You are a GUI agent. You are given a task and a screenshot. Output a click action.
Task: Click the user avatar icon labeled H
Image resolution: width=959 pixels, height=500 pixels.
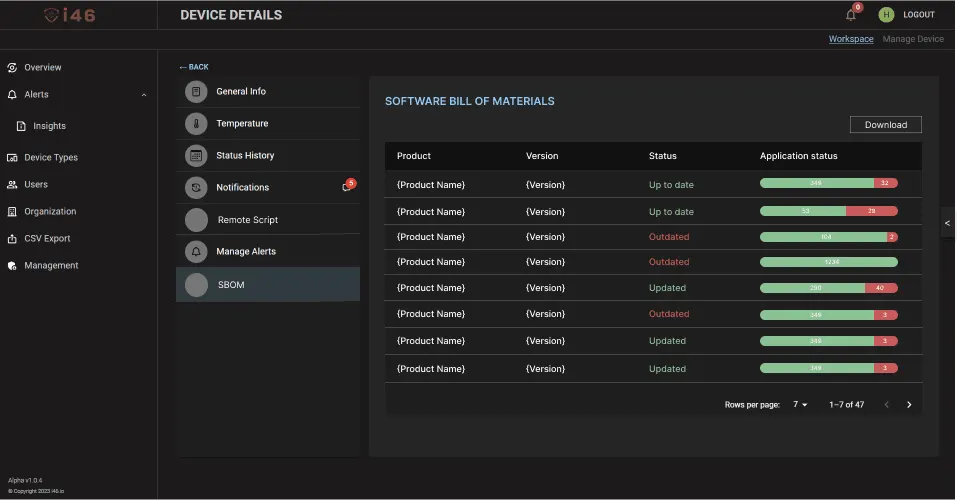[885, 15]
